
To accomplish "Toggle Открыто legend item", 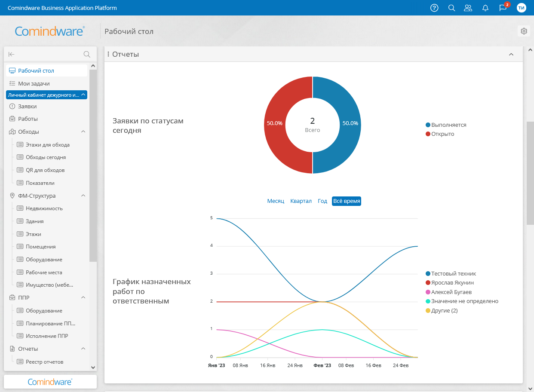I will pyautogui.click(x=440, y=134).
